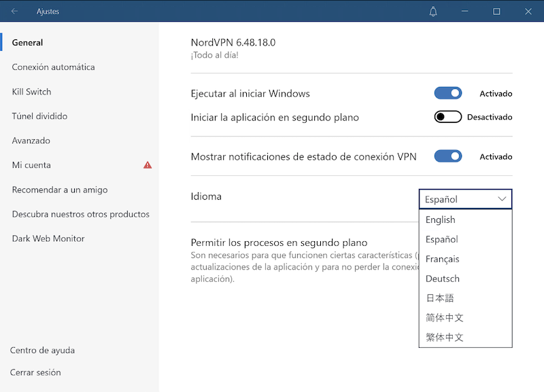The image size is (544, 392).
Task: Select Français from the language list
Action: pos(465,260)
